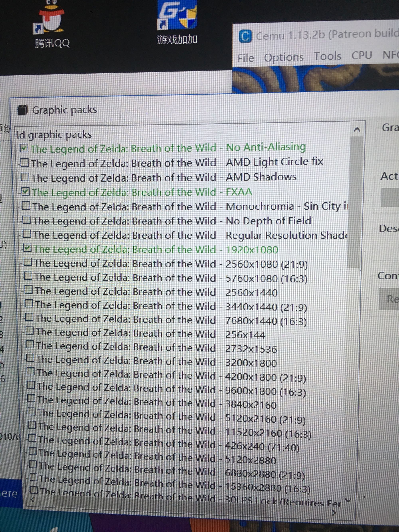This screenshot has height=532, width=399.
Task: Click scroll right arrow below pack list
Action: click(x=334, y=513)
